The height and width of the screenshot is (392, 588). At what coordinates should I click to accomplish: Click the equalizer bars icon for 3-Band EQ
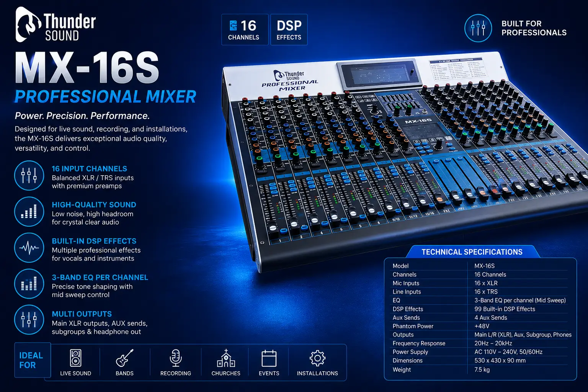29,284
